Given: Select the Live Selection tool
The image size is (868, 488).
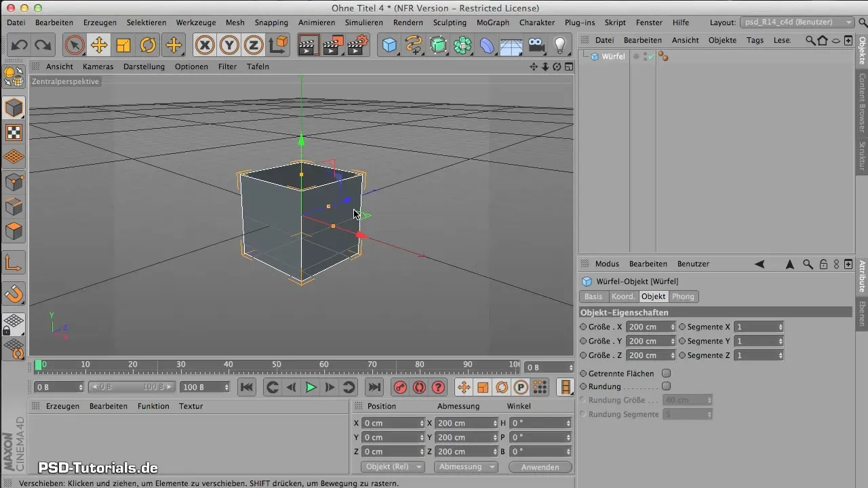Looking at the screenshot, I should [75, 45].
